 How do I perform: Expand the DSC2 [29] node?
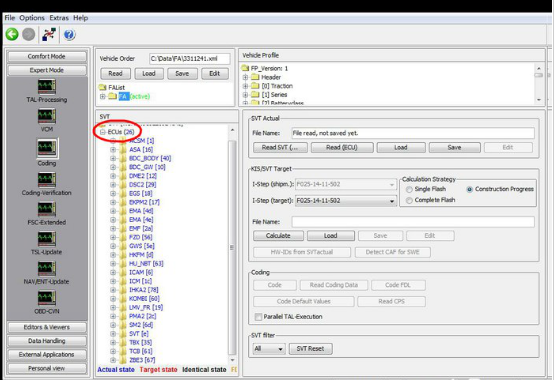click(x=113, y=185)
